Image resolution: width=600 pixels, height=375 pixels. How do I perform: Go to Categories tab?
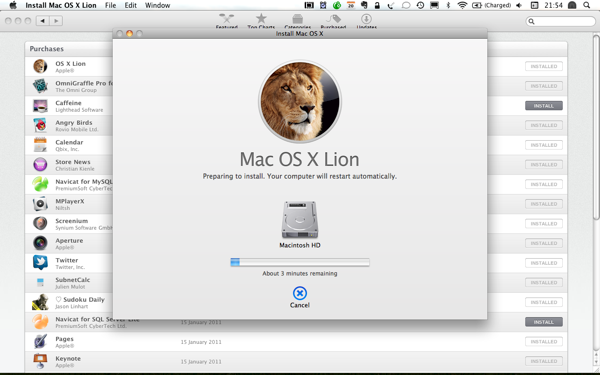click(297, 21)
